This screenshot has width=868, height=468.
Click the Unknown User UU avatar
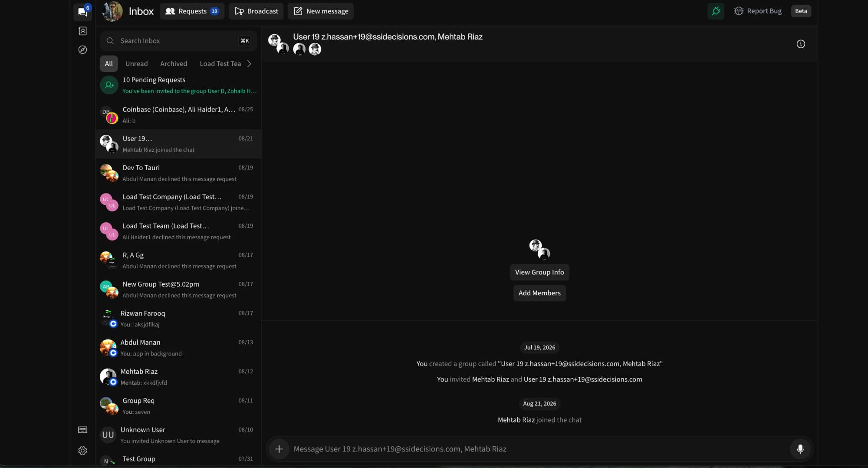tap(108, 435)
